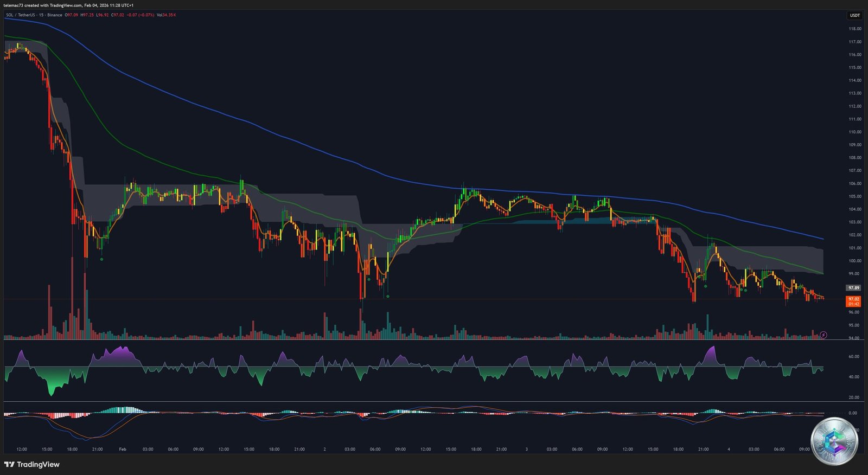Viewport: 868px width, 475px height.
Task: Click the Vol 34.35K volume readout
Action: coord(166,15)
